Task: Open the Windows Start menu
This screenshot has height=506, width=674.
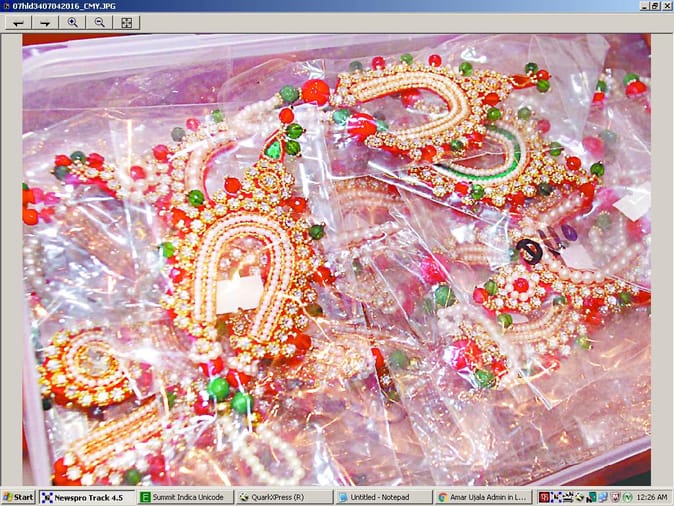Action: point(18,497)
